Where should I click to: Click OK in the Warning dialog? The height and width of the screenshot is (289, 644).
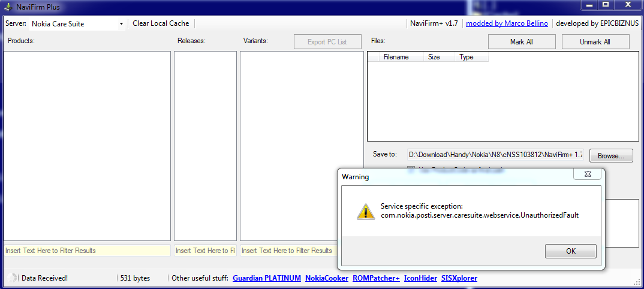pyautogui.click(x=570, y=251)
